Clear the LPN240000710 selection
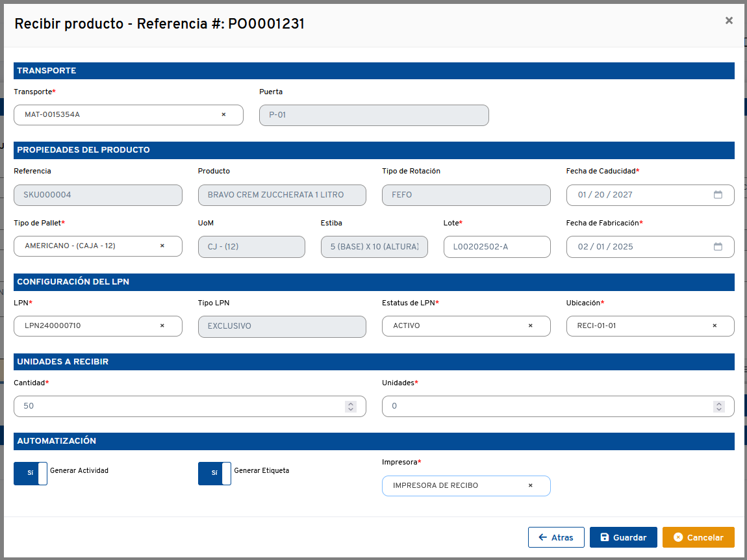 [162, 326]
